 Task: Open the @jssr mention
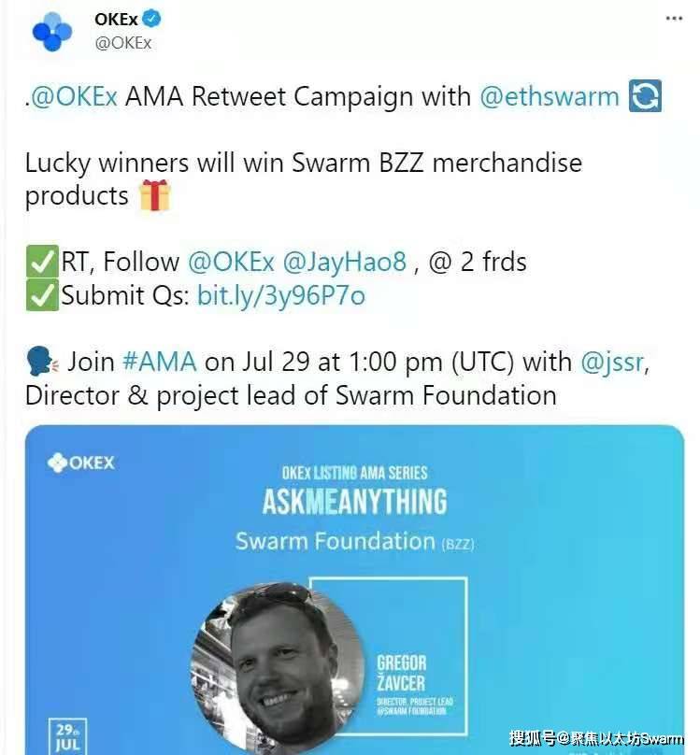(612, 363)
